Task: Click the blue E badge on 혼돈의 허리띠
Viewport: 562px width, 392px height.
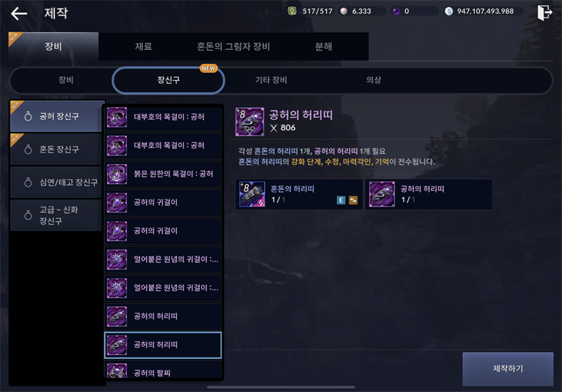Action: [341, 200]
